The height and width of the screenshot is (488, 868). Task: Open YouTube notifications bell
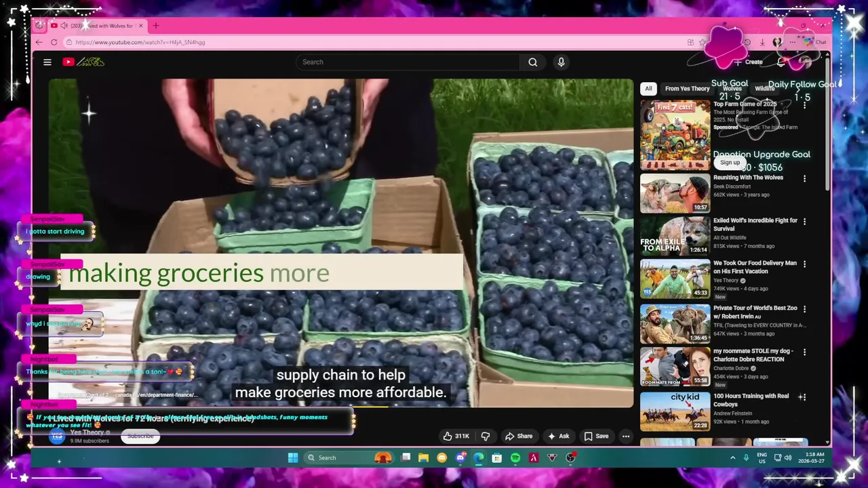[781, 62]
